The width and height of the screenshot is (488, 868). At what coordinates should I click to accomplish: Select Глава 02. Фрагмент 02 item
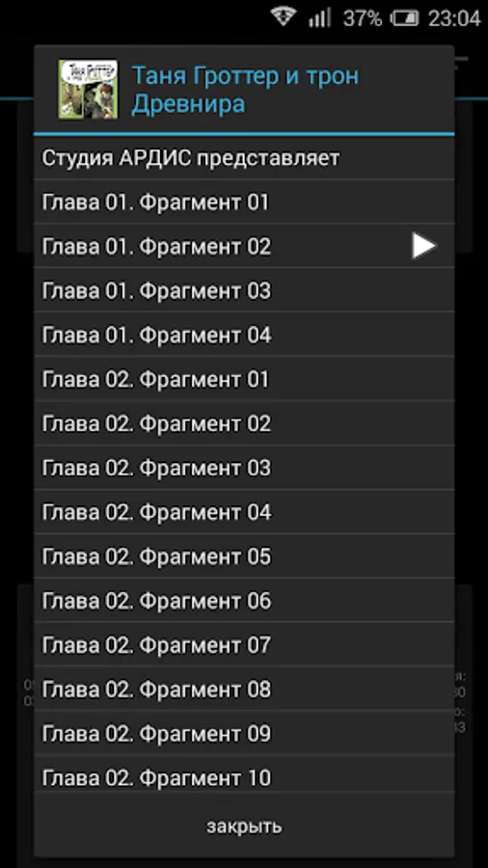244,423
